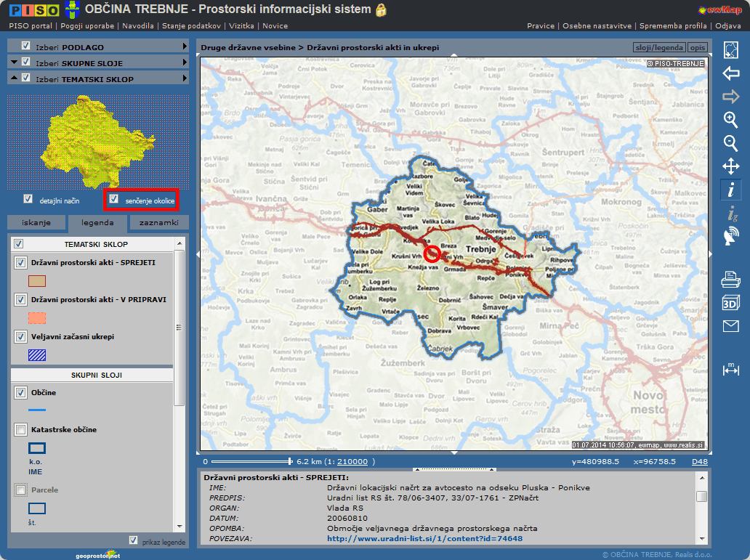Viewport: 750px width, 560px height.
Task: Select the distance measurement tool
Action: 730,370
